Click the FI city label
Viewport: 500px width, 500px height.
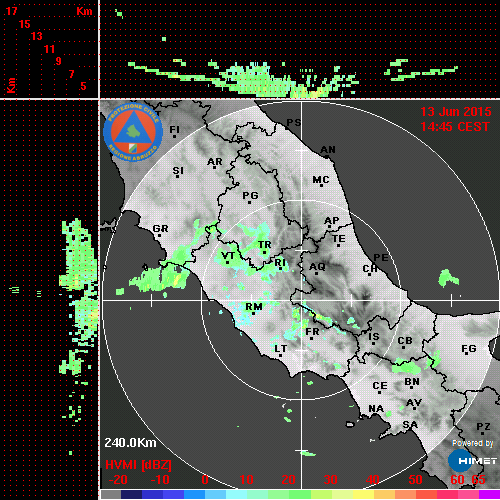click(x=175, y=129)
